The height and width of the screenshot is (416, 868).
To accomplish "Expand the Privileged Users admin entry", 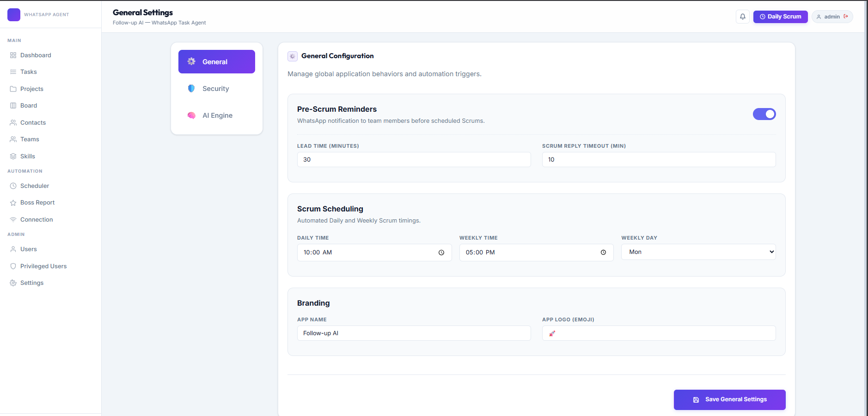I will (x=43, y=266).
